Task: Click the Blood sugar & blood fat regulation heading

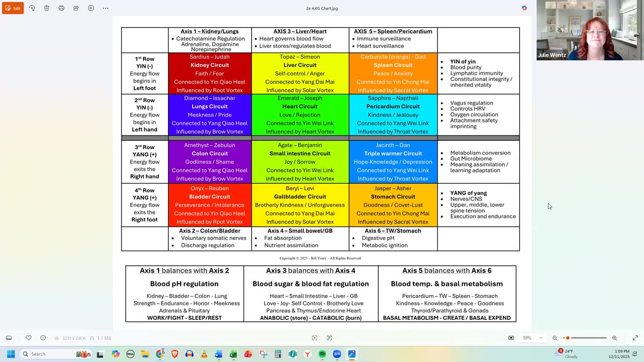Action: 311,284
